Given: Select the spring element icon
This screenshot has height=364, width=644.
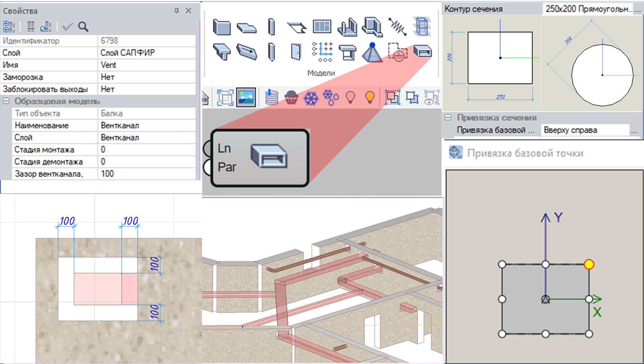Looking at the screenshot, I should pyautogui.click(x=397, y=27).
